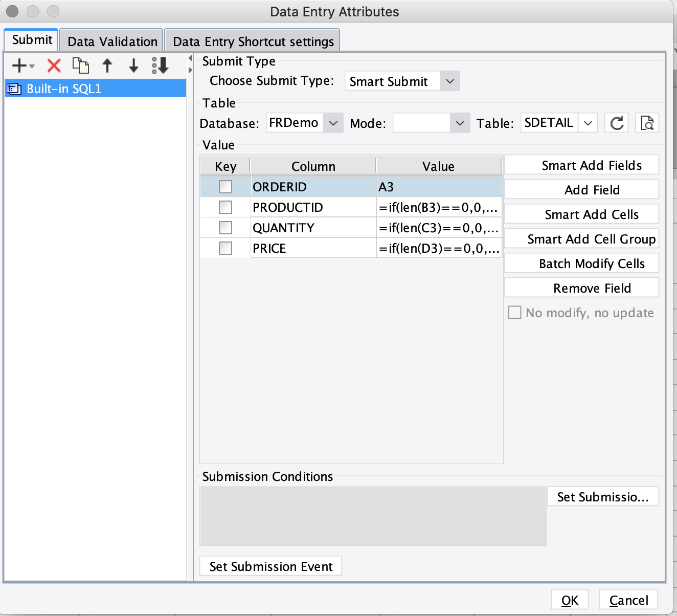This screenshot has height=616, width=677.
Task: Click the Smart Add Cells button
Action: click(581, 214)
